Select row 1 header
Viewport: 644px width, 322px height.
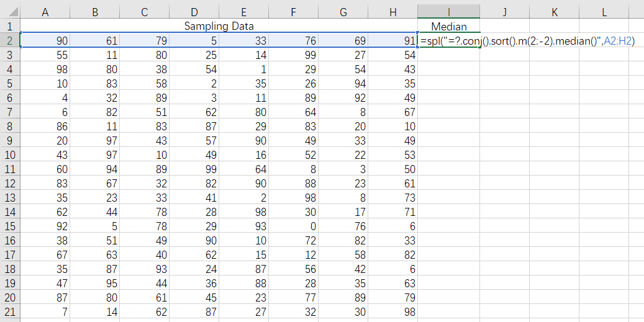tap(11, 26)
